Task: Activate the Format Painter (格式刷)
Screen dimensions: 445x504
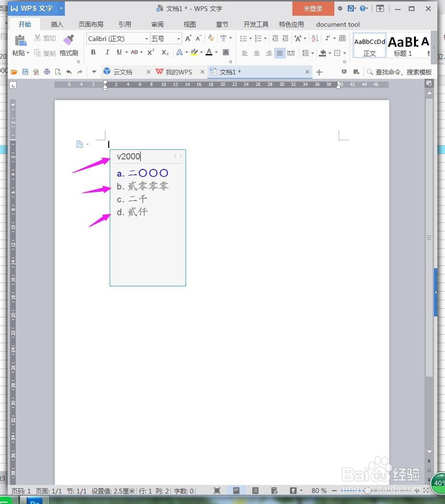Action: (x=68, y=45)
